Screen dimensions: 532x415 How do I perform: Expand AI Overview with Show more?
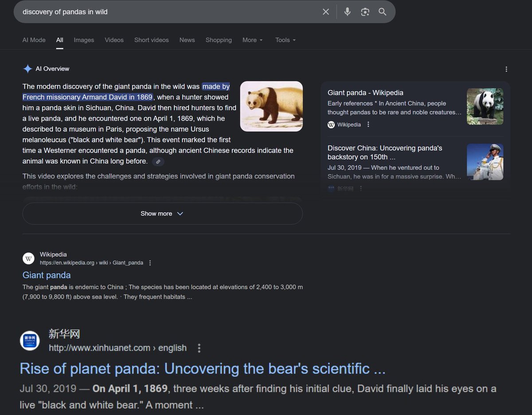(162, 213)
